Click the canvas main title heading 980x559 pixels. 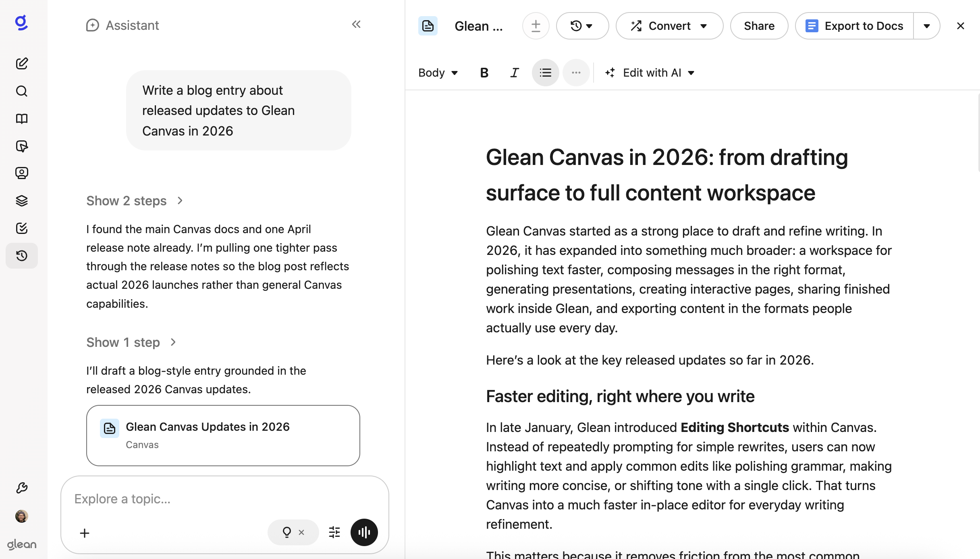pos(667,175)
